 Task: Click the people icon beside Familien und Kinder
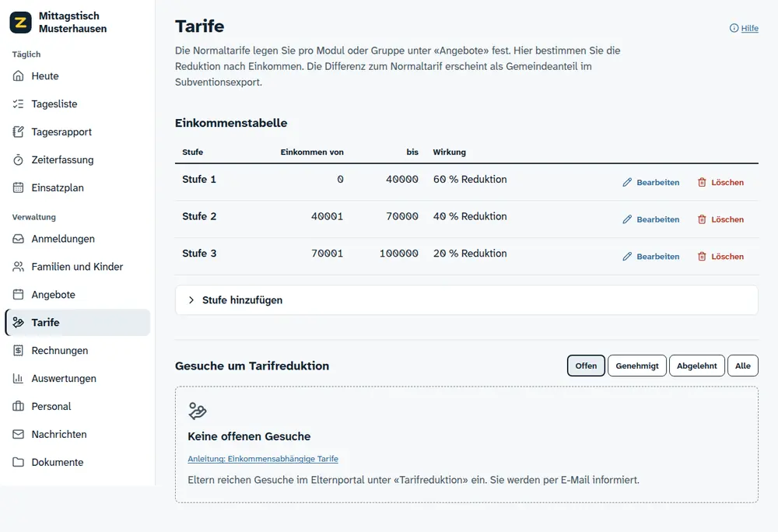click(19, 267)
